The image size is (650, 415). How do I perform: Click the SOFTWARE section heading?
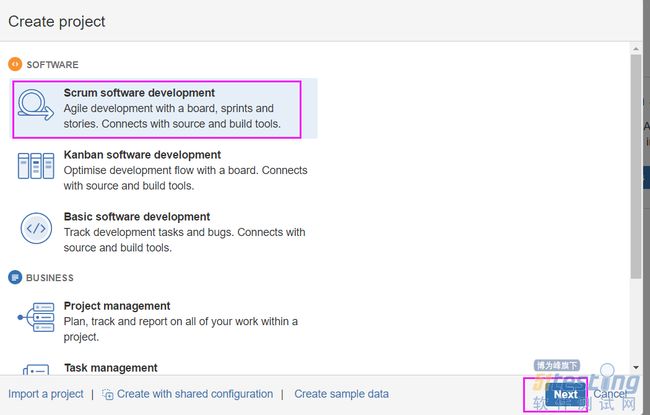point(52,65)
